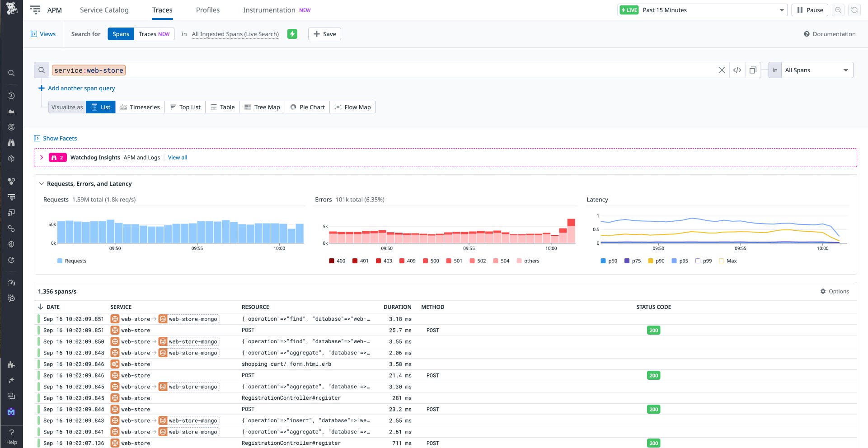The width and height of the screenshot is (868, 448).
Task: Click the Save button
Action: click(324, 34)
